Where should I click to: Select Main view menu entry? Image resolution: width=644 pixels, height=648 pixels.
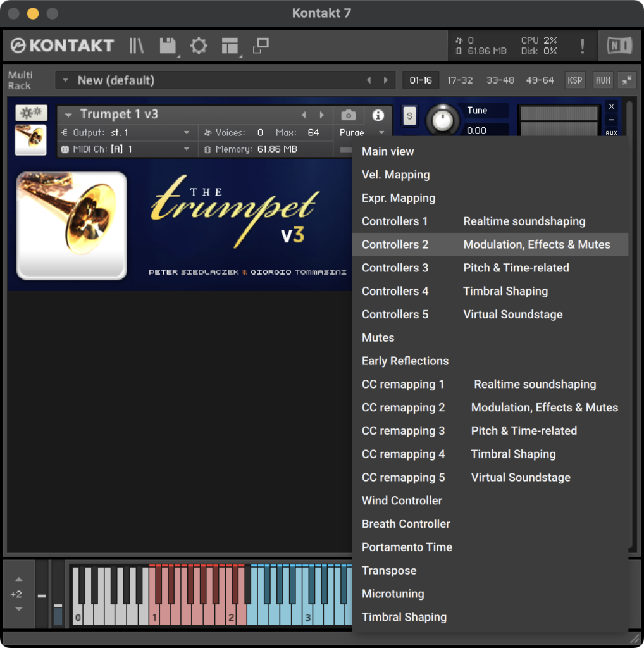(490, 152)
